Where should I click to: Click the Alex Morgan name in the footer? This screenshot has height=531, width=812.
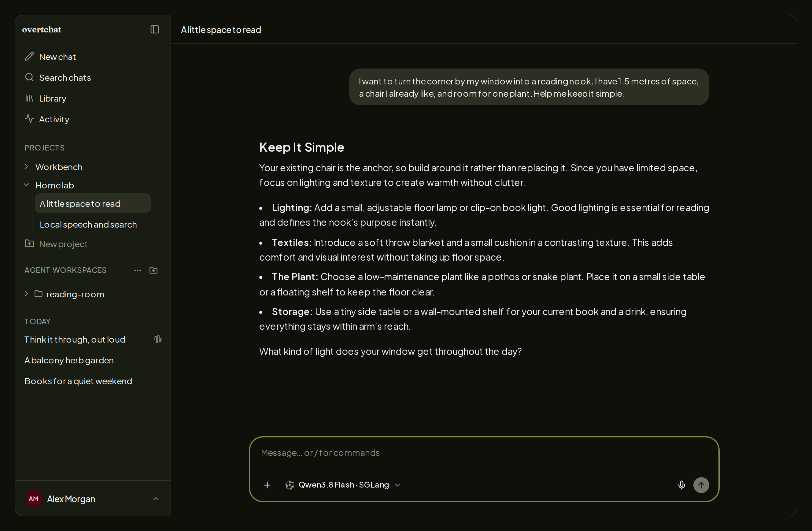[x=71, y=499]
